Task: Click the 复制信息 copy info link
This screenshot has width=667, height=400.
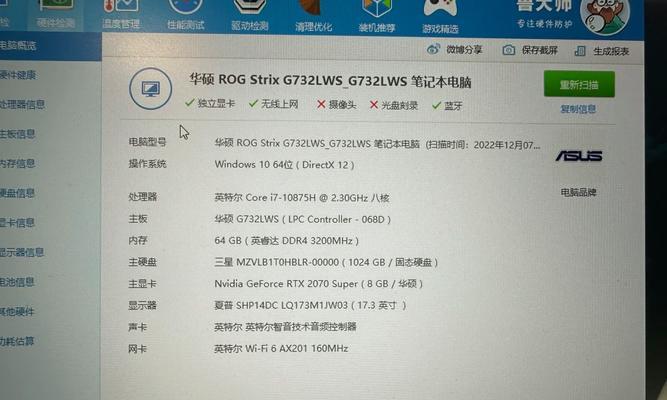Action: [x=578, y=109]
